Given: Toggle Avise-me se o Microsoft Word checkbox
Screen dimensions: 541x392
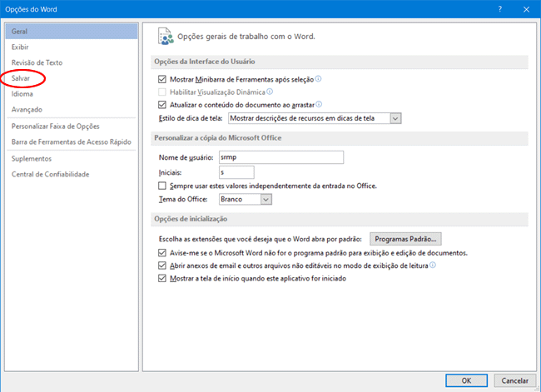Looking at the screenshot, I should (x=162, y=252).
